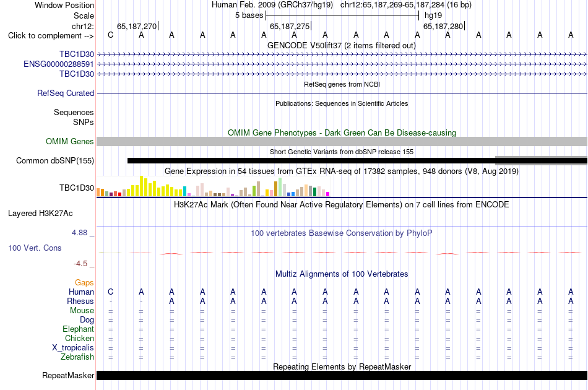Screen dimensions: 588x390
Task: Open the 'GENCODE V50lift37 (2 items filtered out)' track title
Action: (x=341, y=45)
